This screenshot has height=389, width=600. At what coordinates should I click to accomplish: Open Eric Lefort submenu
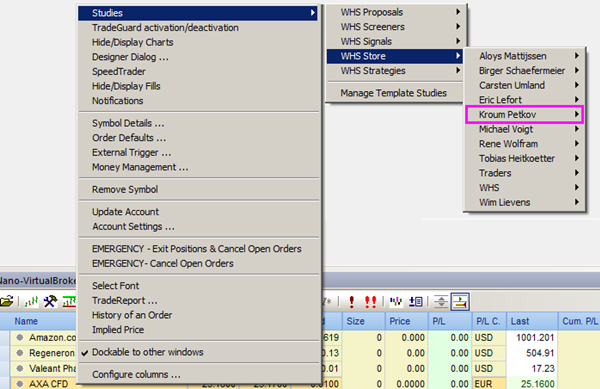pyautogui.click(x=524, y=100)
